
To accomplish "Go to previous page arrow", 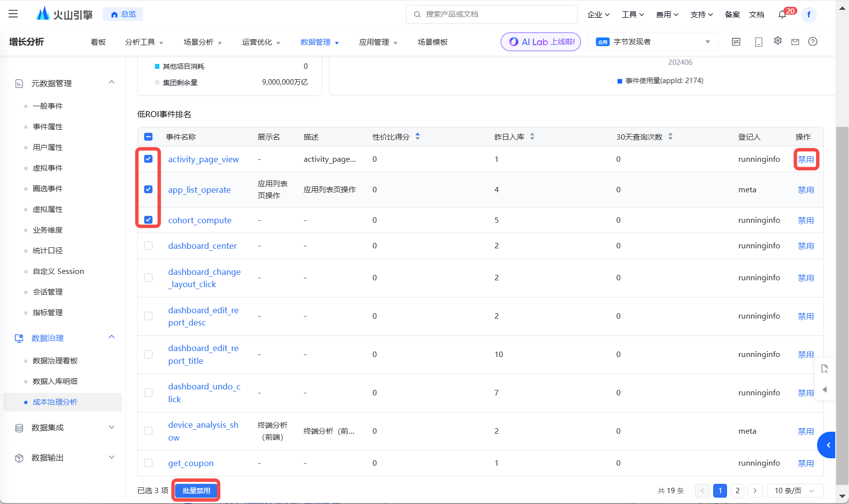I will point(702,491).
